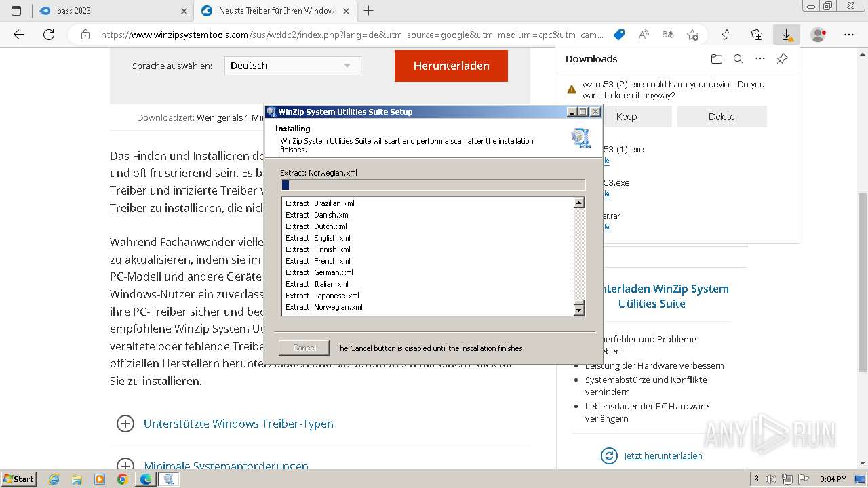Open downloads folder icon in Downloads panel
The image size is (868, 488).
tap(717, 59)
